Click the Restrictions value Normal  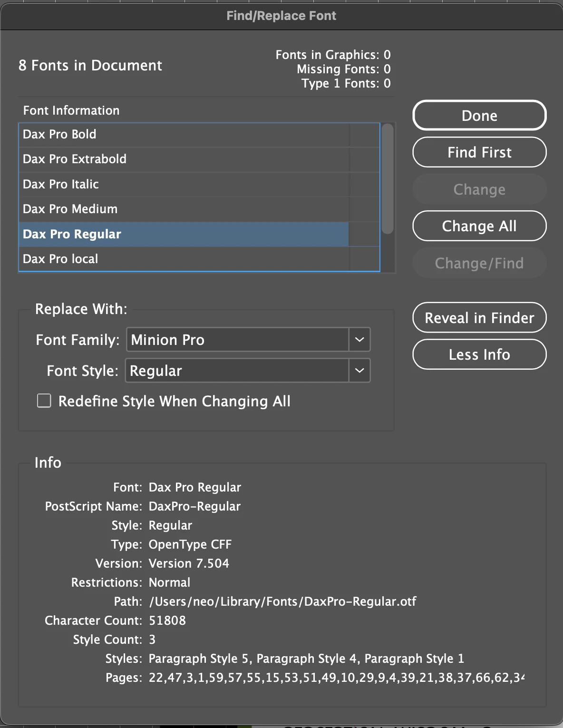pyautogui.click(x=169, y=582)
